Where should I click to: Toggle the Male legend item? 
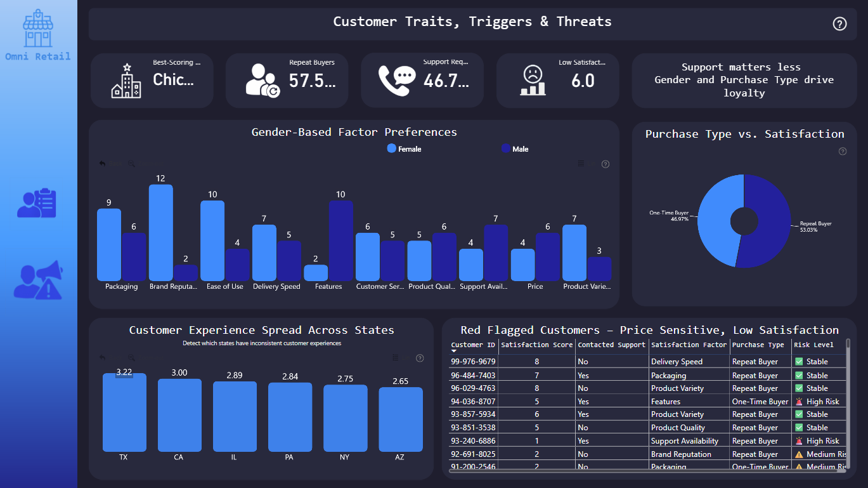515,148
